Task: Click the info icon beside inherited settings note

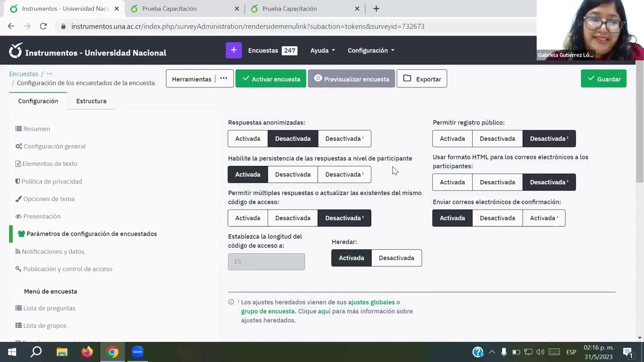Action: 231,302
